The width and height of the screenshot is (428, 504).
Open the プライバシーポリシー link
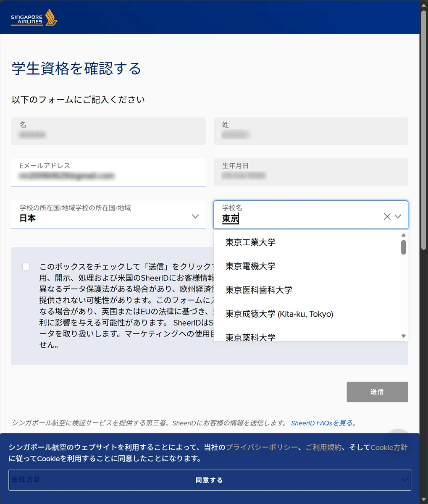click(262, 447)
